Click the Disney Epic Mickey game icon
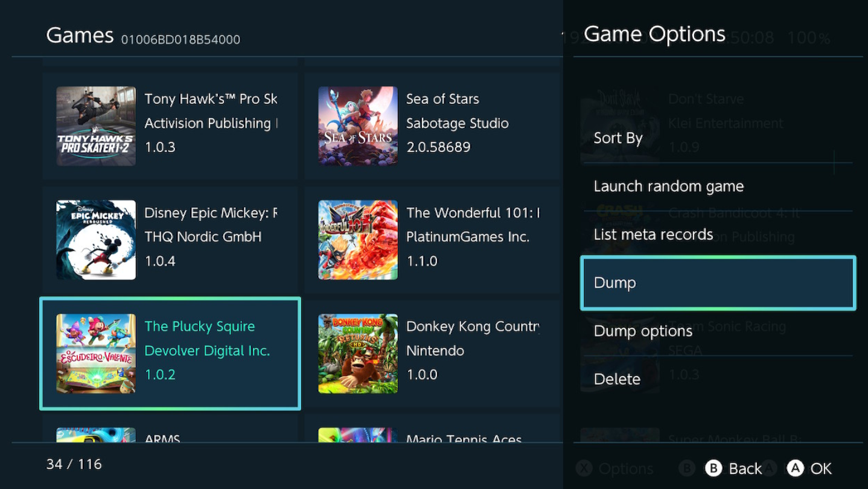Screen dimensions: 868x489 pos(96,240)
